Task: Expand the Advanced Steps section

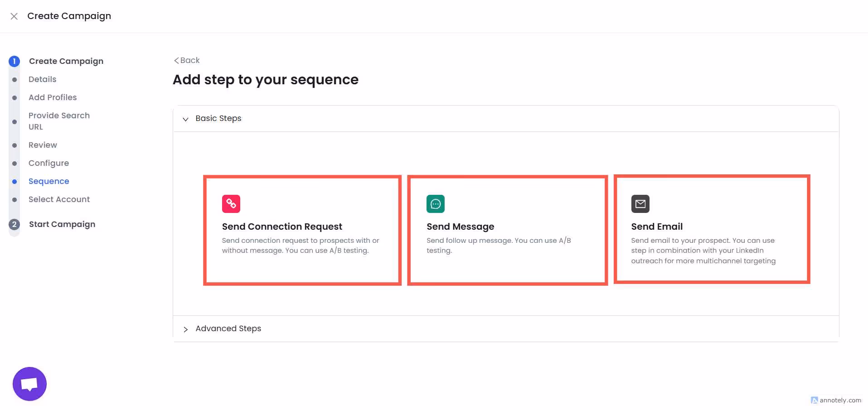Action: (185, 329)
